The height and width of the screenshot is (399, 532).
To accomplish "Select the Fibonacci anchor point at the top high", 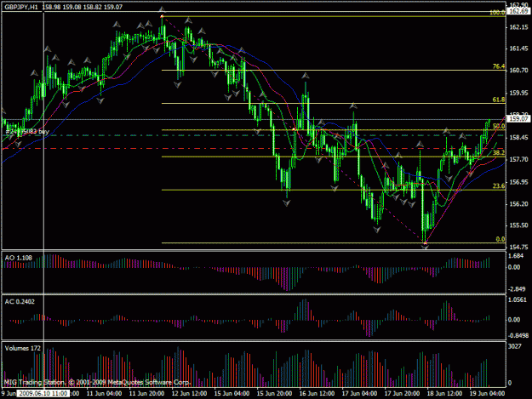I will point(162,16).
